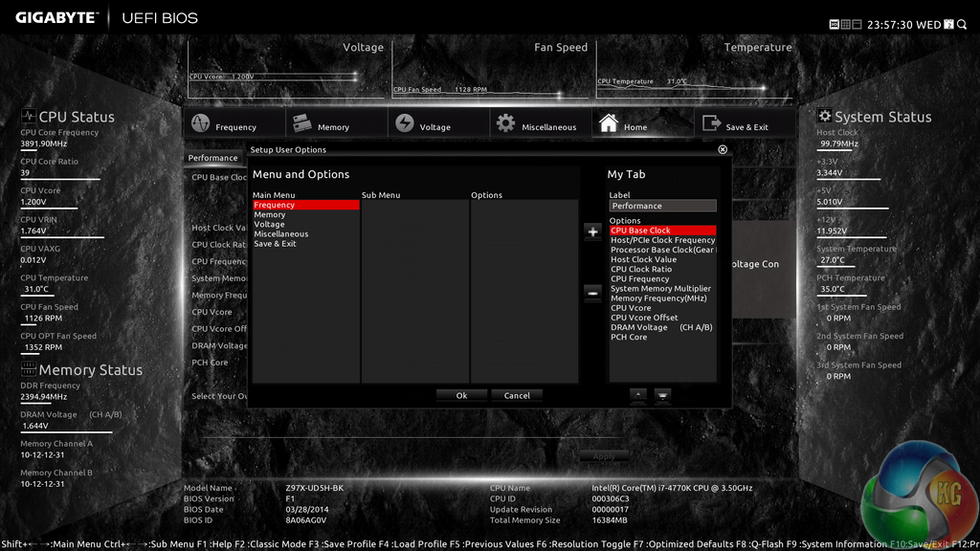
Task: Click the magnifier search icon
Action: [962, 24]
